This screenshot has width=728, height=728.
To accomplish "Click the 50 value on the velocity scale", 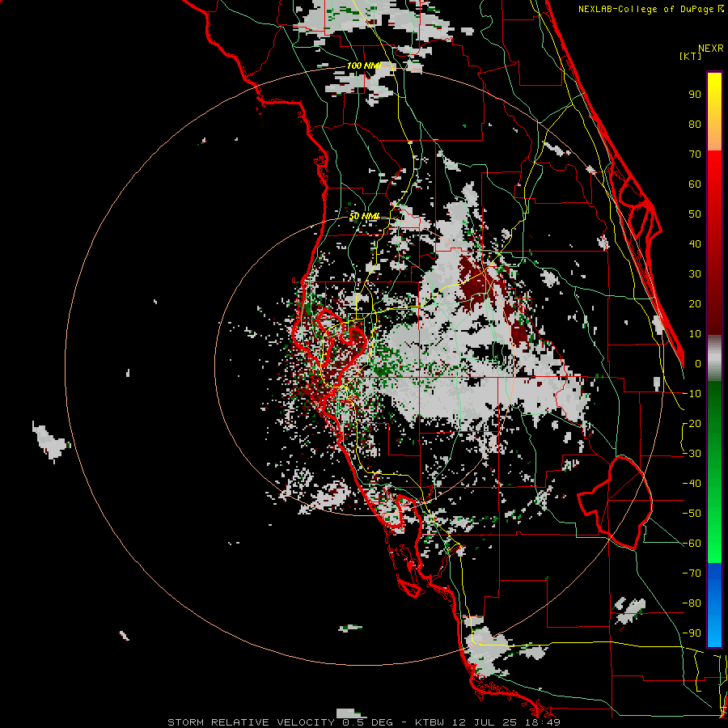I will tap(695, 214).
